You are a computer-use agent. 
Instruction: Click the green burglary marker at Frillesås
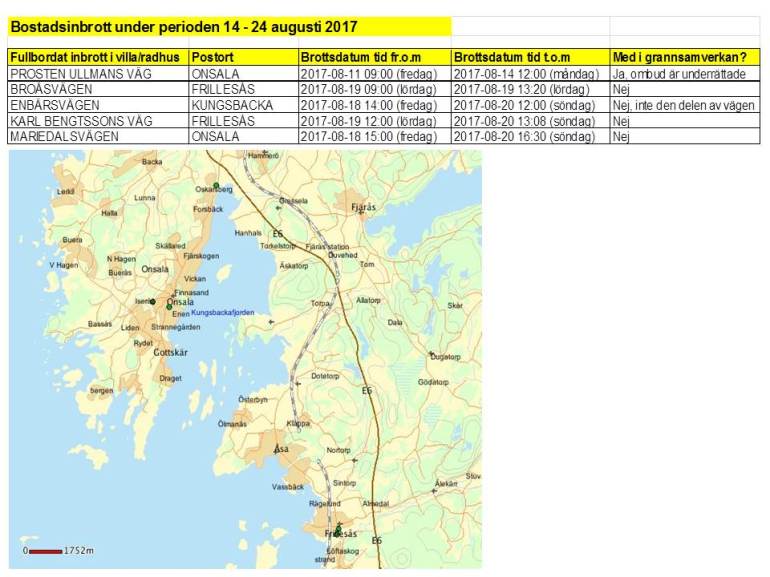point(338,527)
